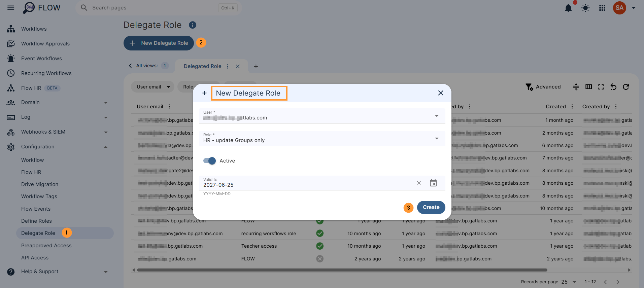Click the Delegate Role info icon
The width and height of the screenshot is (644, 288).
[193, 25]
